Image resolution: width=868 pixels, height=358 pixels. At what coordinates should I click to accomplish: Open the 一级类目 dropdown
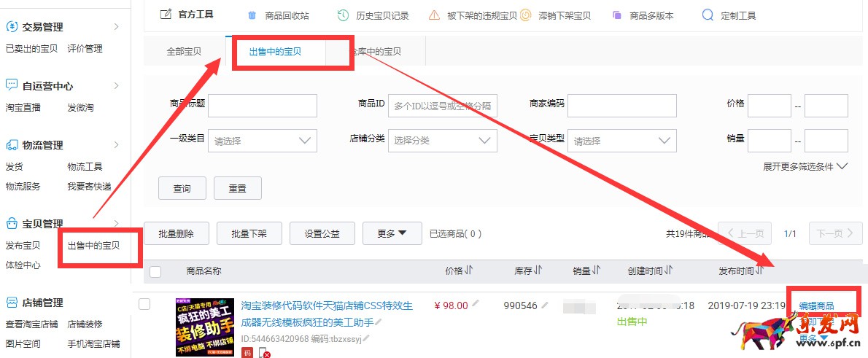point(262,141)
